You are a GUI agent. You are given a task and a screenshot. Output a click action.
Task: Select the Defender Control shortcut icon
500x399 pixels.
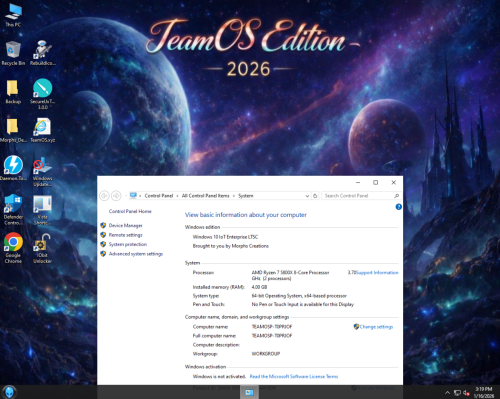(13, 209)
